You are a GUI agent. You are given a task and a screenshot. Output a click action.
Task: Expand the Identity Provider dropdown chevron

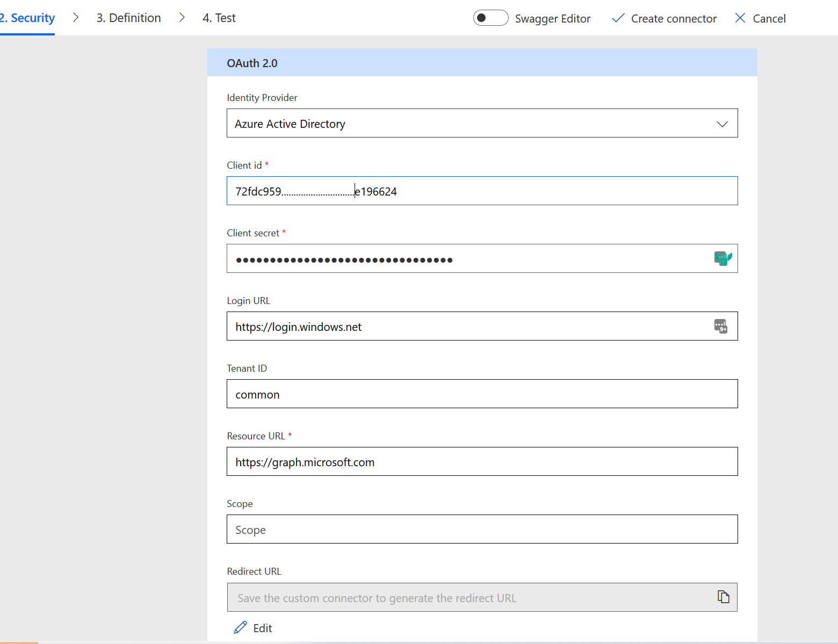[x=722, y=124]
